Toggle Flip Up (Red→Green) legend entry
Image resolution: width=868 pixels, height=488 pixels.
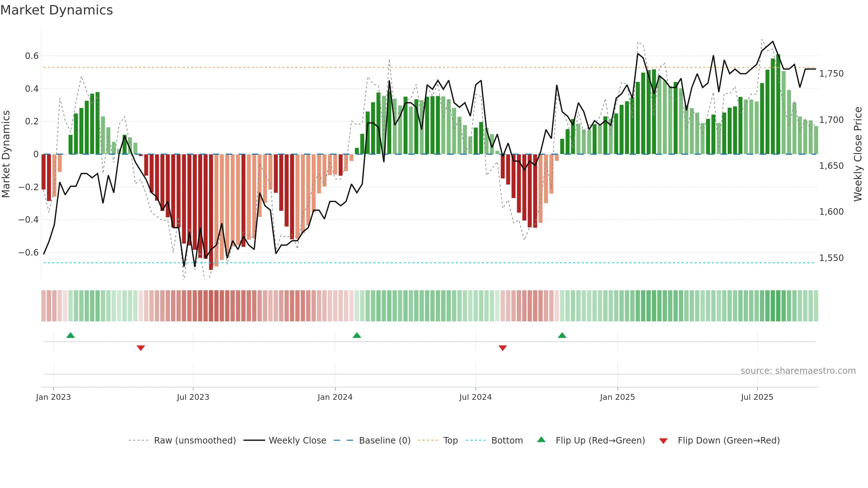[x=591, y=440]
